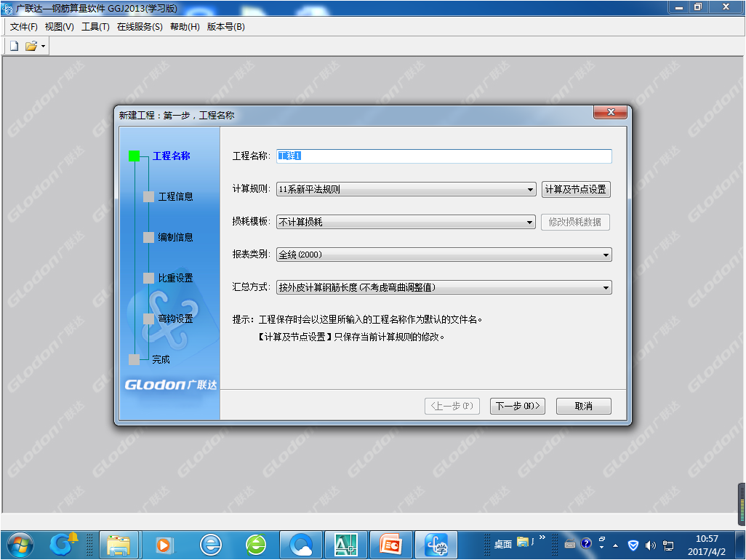The height and width of the screenshot is (560, 746).
Task: Click the 工程名称 input field
Action: [444, 156]
